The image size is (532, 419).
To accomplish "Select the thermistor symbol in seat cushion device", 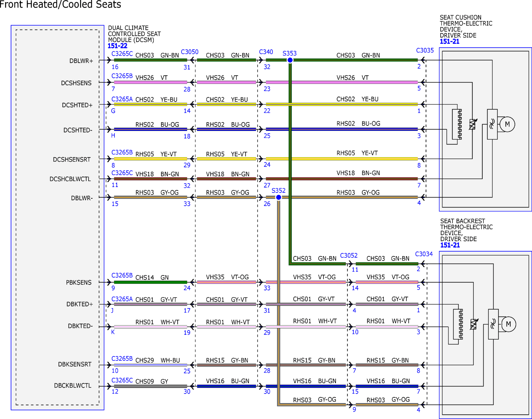I will click(x=473, y=124).
